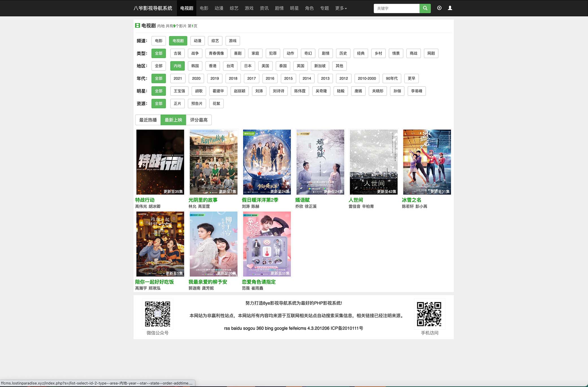
Task: Filter region by 韩国
Action: click(x=195, y=66)
